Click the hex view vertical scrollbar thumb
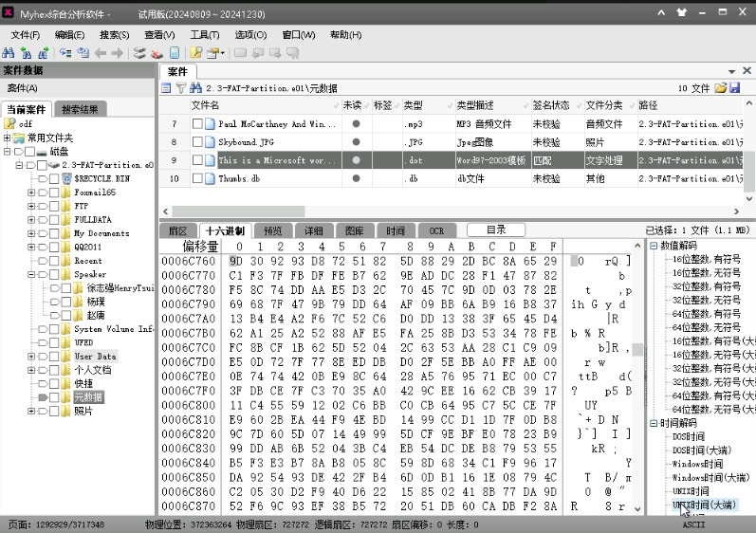756x533 pixels. (637, 349)
